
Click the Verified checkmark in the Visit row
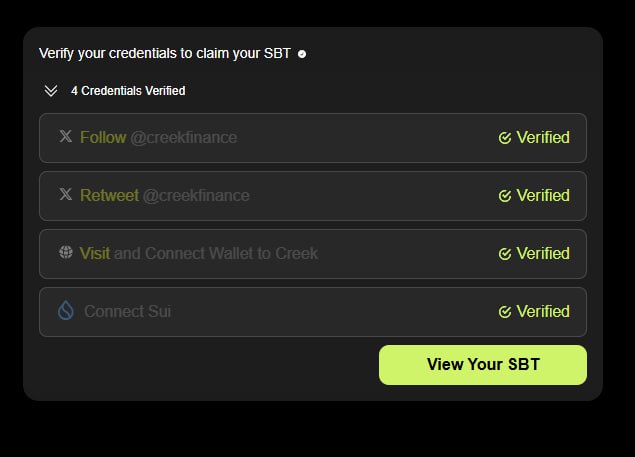coord(505,254)
